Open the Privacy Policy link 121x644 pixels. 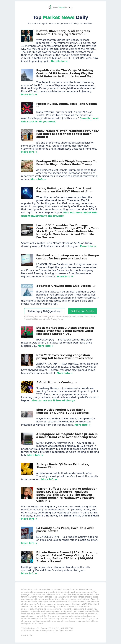pyautogui.click(x=57, y=319)
